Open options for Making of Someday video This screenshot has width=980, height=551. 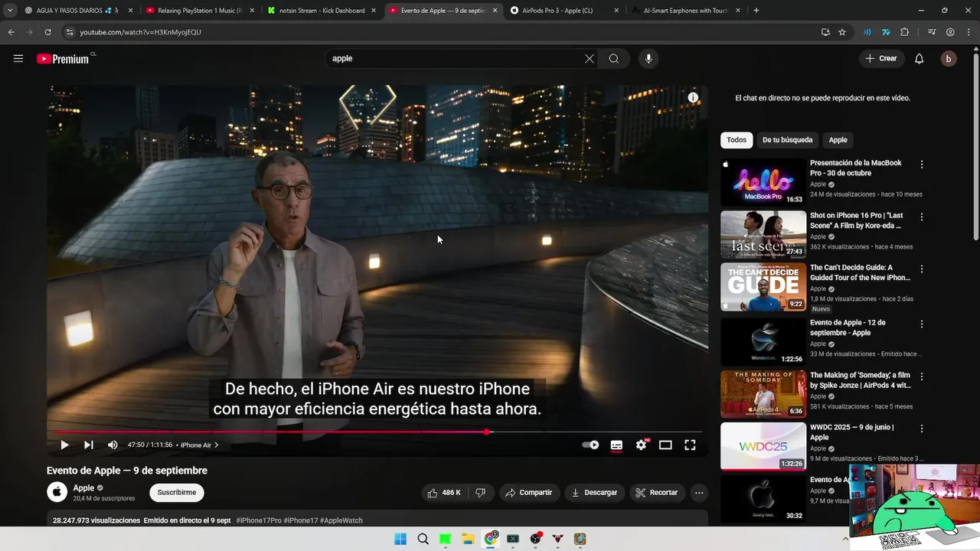(922, 377)
